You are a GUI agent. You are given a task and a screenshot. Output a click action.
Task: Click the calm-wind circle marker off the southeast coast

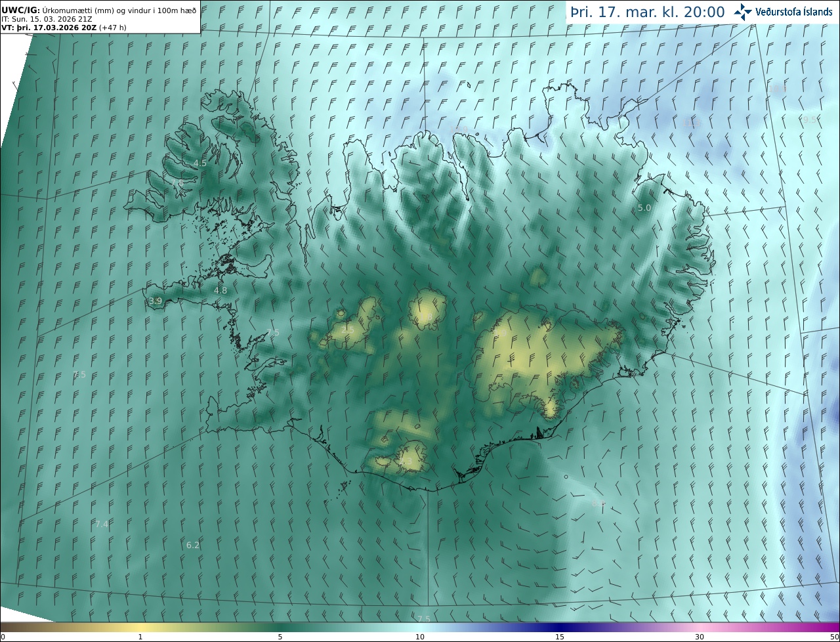566,477
